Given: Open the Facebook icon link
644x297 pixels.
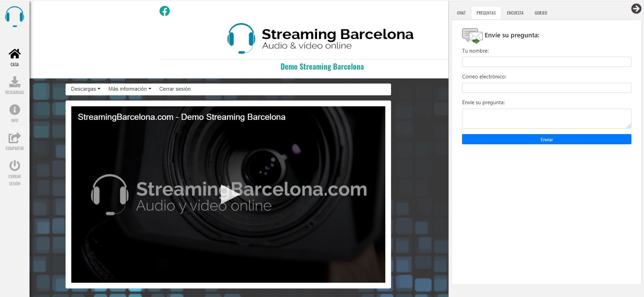Looking at the screenshot, I should click(165, 11).
